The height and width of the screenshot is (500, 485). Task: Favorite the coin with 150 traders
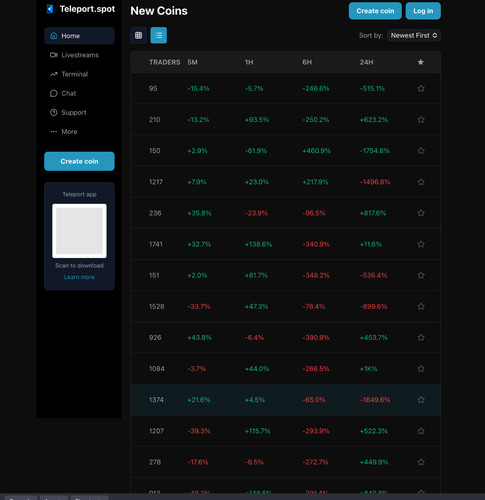point(421,151)
